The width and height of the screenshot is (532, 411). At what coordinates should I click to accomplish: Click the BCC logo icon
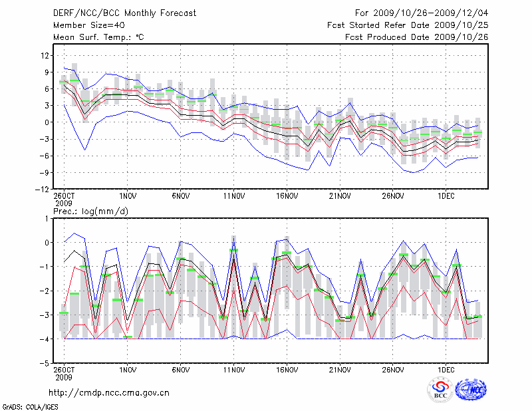coord(440,390)
